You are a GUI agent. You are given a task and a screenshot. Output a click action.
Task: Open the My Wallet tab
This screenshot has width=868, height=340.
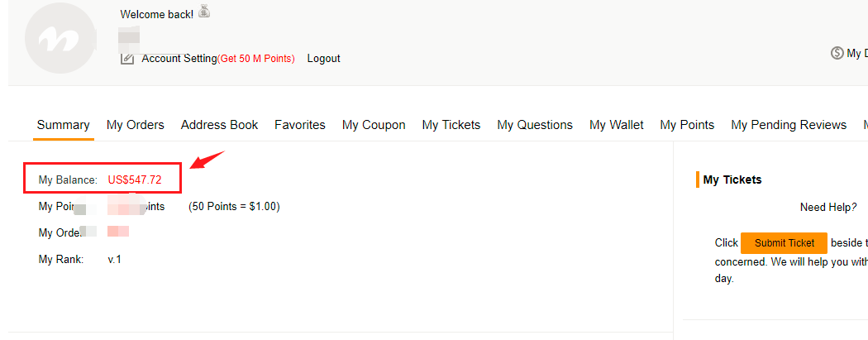click(616, 125)
